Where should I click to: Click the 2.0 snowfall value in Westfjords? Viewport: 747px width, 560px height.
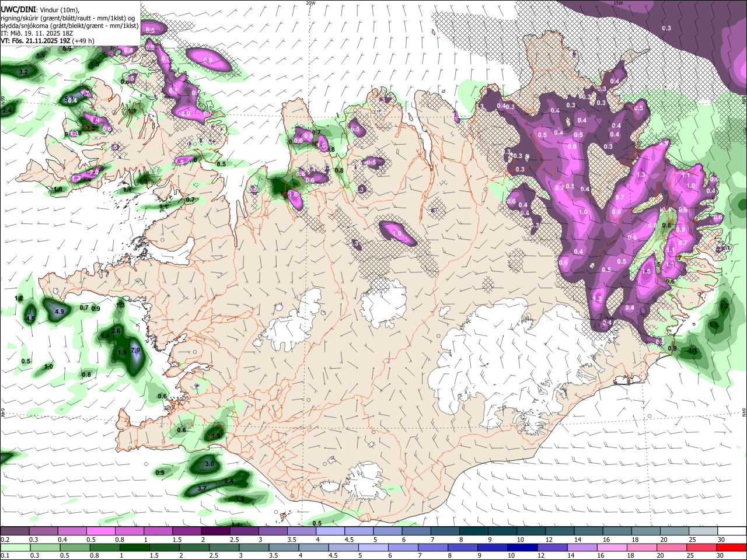click(x=94, y=173)
